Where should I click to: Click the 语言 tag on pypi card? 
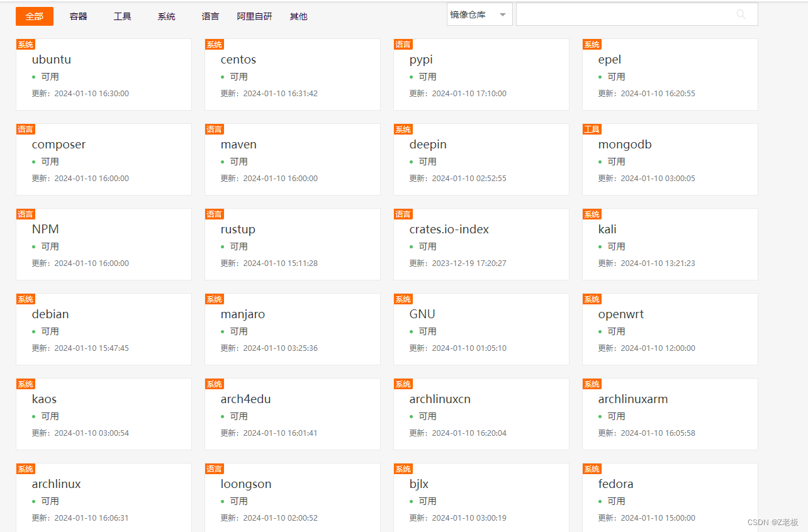pos(403,44)
